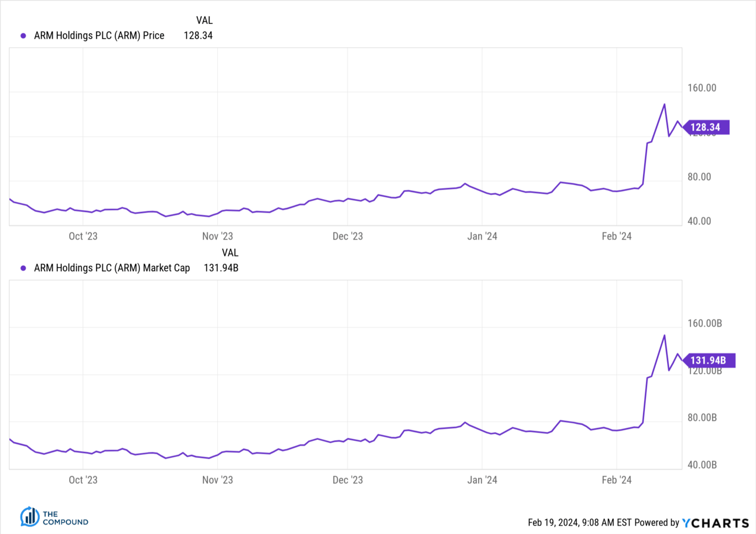Click the 'THE COMPOUND' wordmark text
Image resolution: width=756 pixels, height=534 pixels.
pos(66,518)
